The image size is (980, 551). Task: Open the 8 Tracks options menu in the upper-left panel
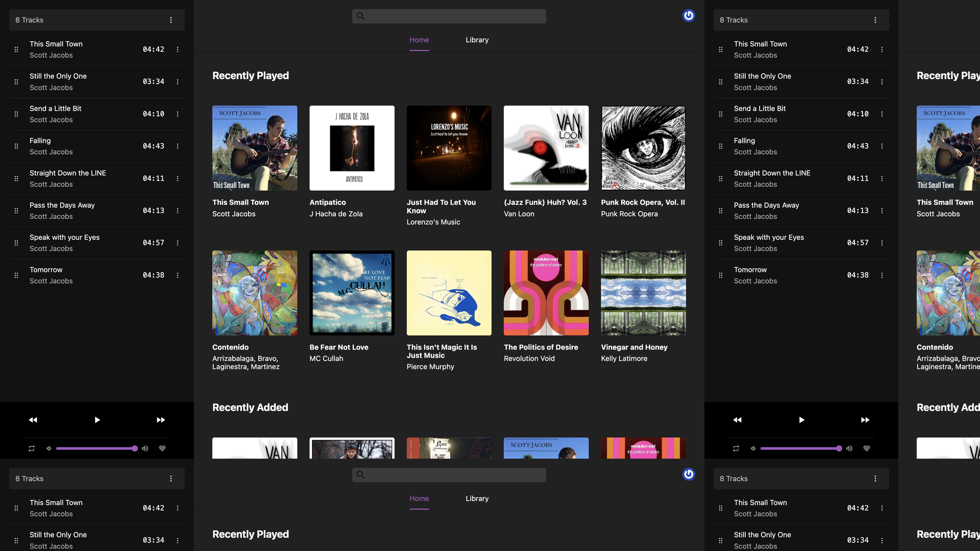coord(171,20)
